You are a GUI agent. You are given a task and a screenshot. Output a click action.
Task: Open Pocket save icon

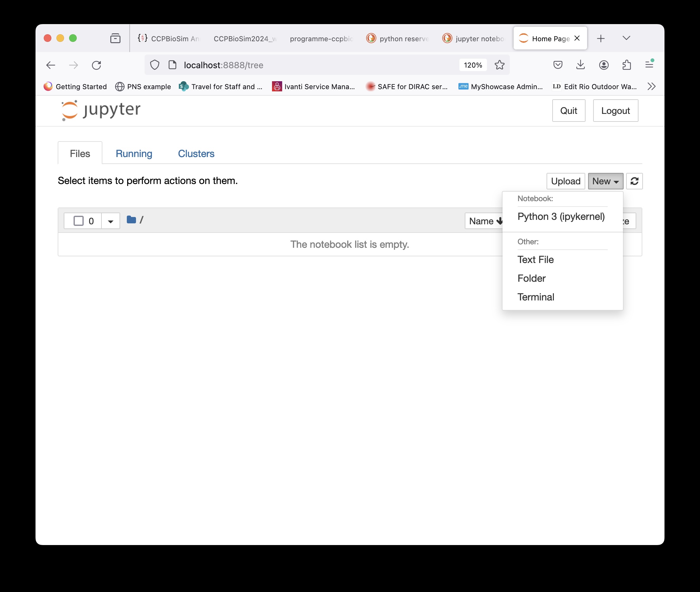click(x=558, y=65)
